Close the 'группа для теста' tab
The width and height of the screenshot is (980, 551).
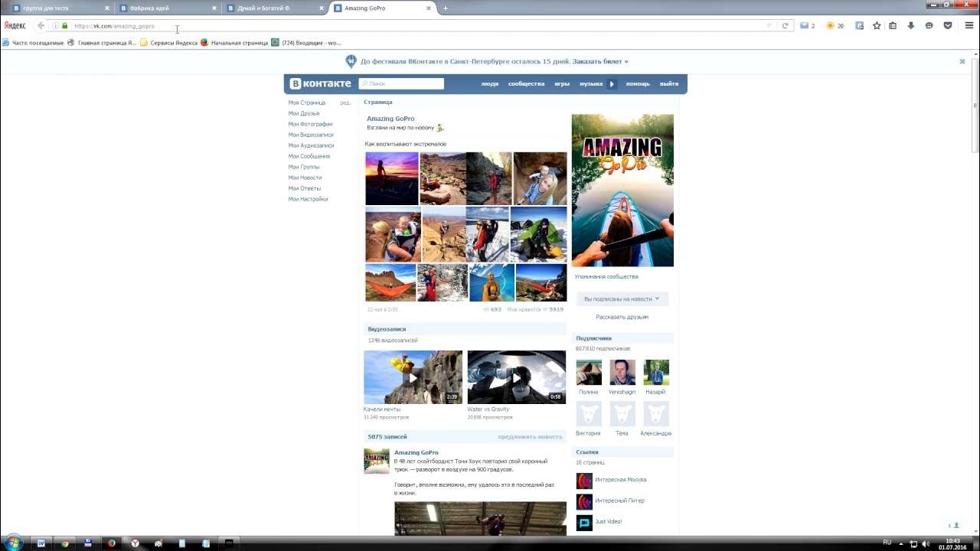click(107, 8)
